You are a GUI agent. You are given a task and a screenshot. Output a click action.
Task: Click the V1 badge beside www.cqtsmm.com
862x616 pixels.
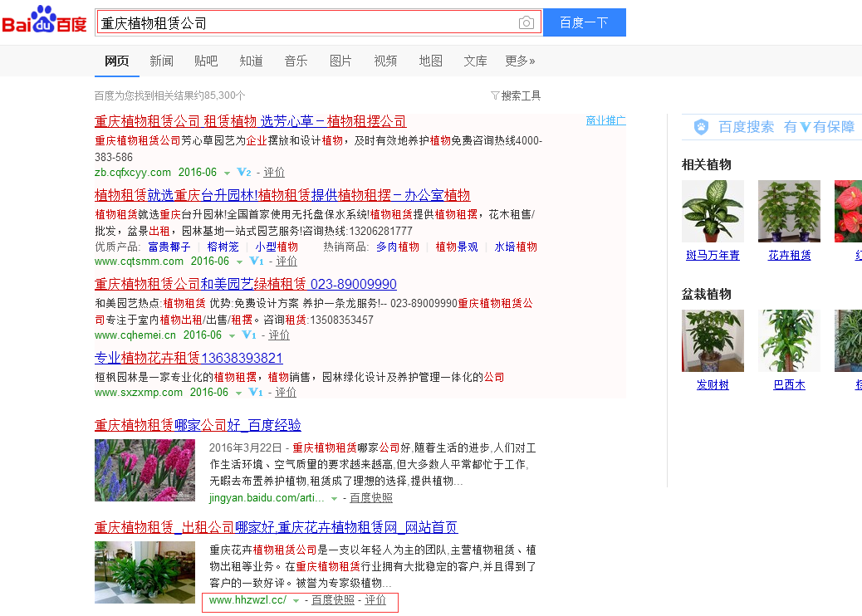255,261
